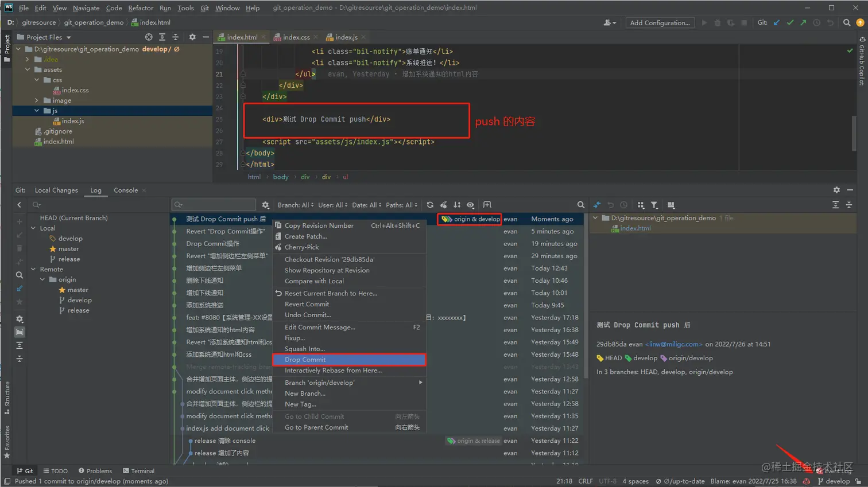The image size is (868, 487).
Task: Click the Git Commit checkmark icon
Action: pos(790,23)
